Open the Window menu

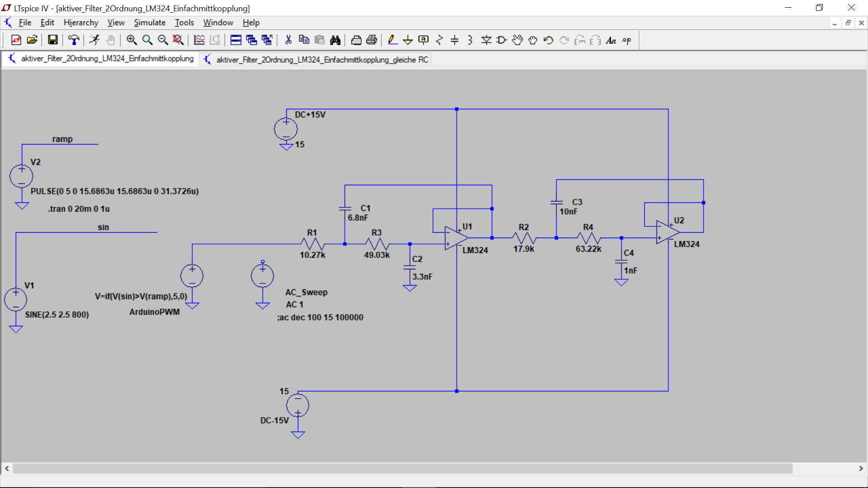[x=218, y=23]
